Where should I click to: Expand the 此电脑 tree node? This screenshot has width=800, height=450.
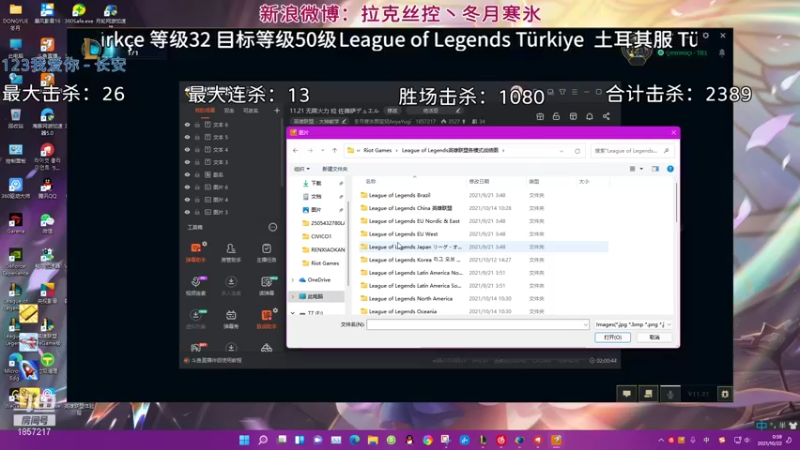click(293, 296)
